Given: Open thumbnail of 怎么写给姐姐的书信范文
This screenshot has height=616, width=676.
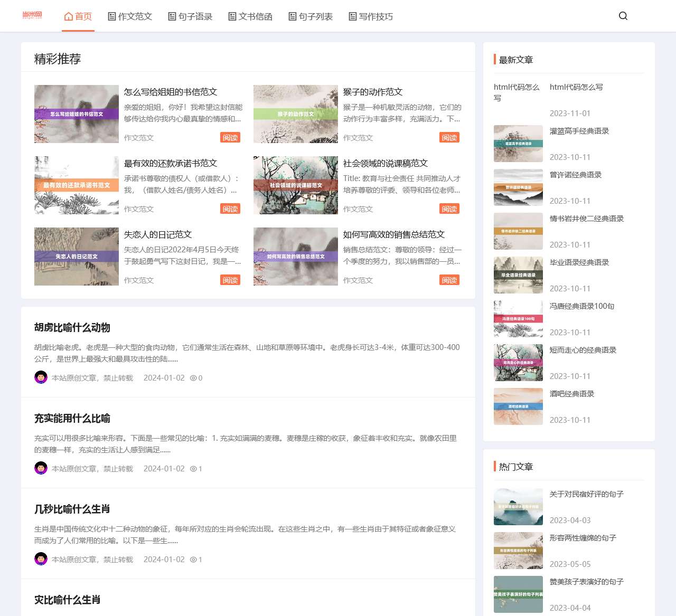Looking at the screenshot, I should (77, 114).
